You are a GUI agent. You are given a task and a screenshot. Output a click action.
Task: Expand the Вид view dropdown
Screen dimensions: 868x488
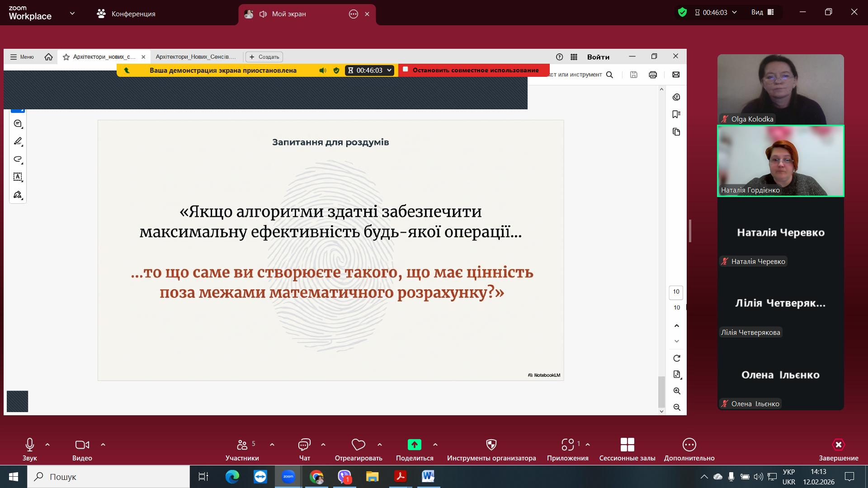(x=762, y=12)
